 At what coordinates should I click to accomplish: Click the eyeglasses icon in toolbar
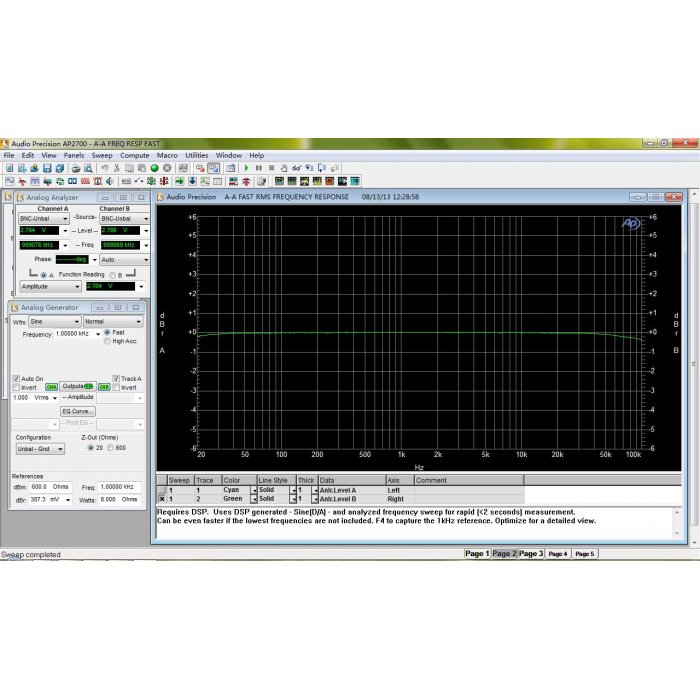click(296, 168)
